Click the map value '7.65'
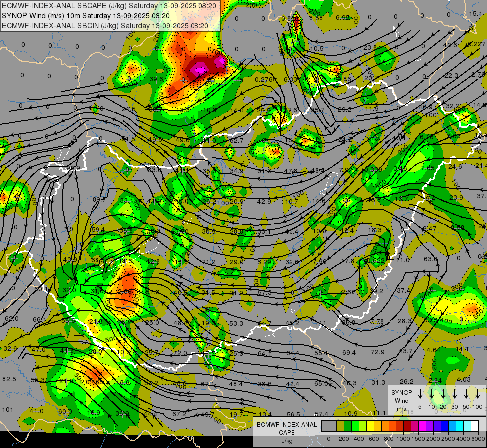The height and width of the screenshot is (448, 487). tap(428, 168)
